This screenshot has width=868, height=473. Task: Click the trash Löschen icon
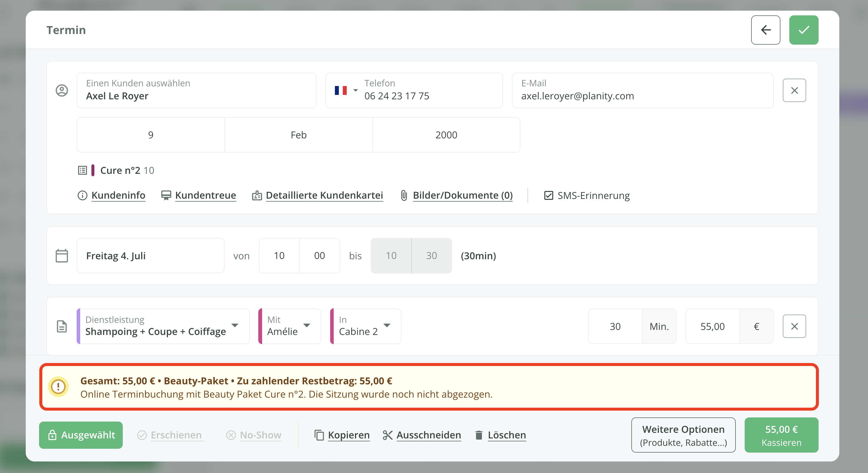[478, 435]
